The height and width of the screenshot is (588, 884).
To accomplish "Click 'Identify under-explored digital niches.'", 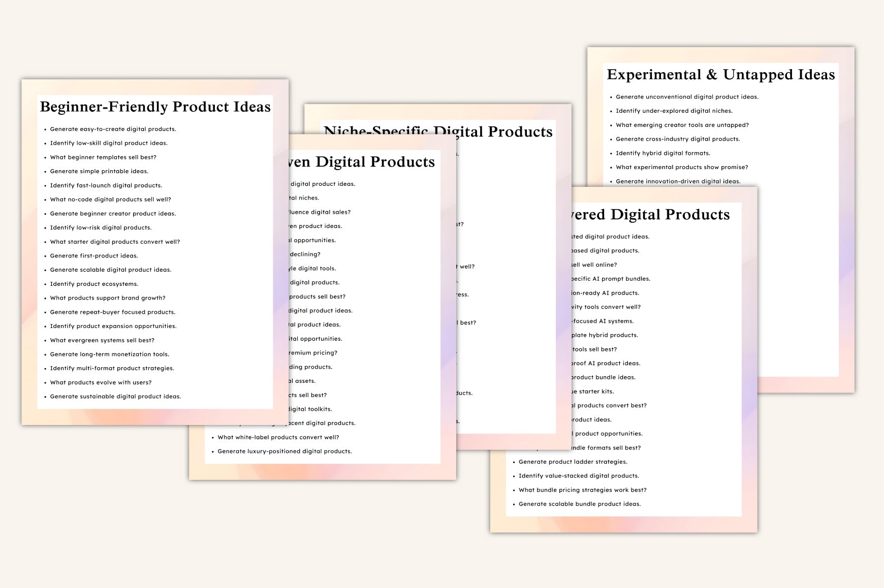I will pos(674,111).
